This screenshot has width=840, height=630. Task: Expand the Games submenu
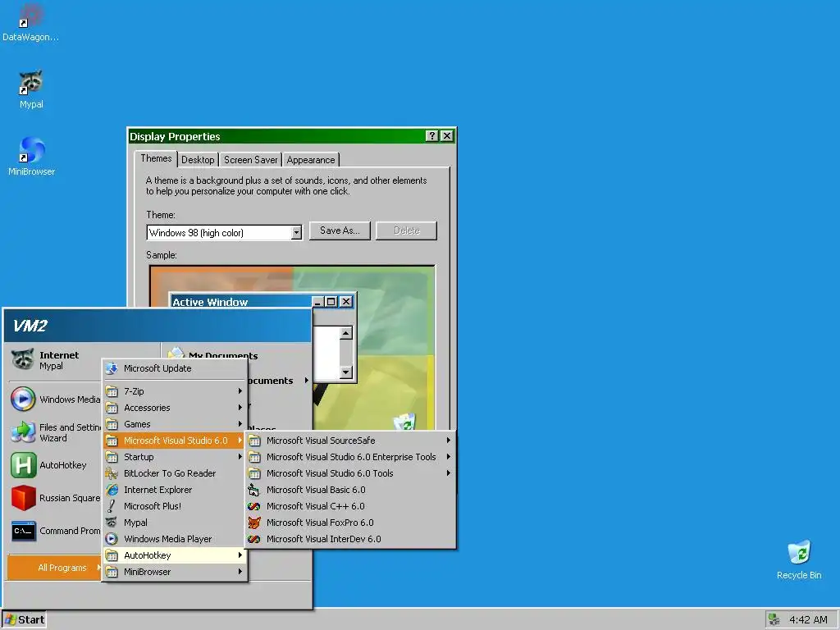(x=240, y=424)
